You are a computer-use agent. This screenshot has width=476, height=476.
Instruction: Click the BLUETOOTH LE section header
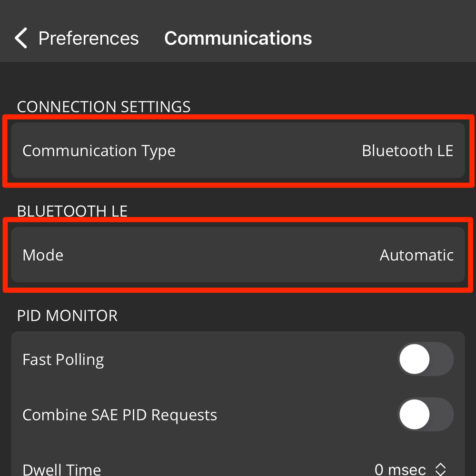(x=72, y=211)
